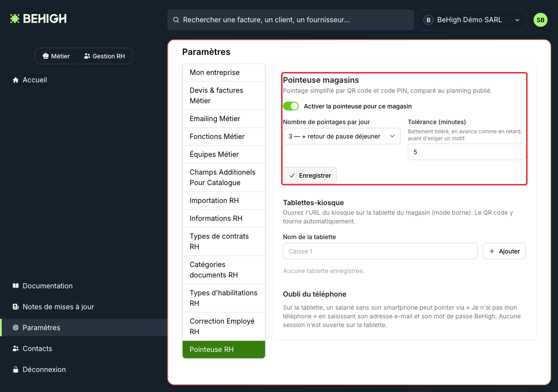Open Devis & factures Métier settings
558x392 pixels.
(224, 95)
